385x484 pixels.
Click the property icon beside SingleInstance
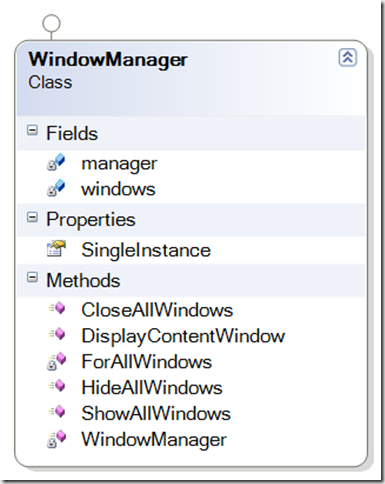coord(56,249)
